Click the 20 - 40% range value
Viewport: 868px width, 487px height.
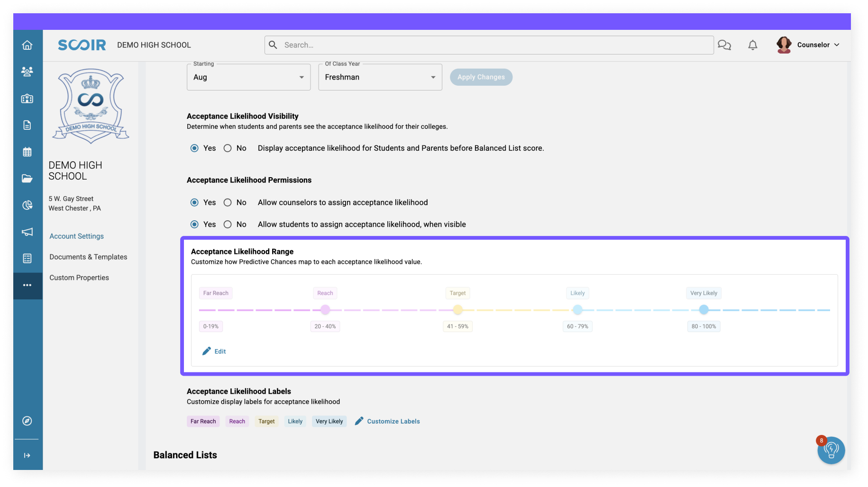(325, 326)
